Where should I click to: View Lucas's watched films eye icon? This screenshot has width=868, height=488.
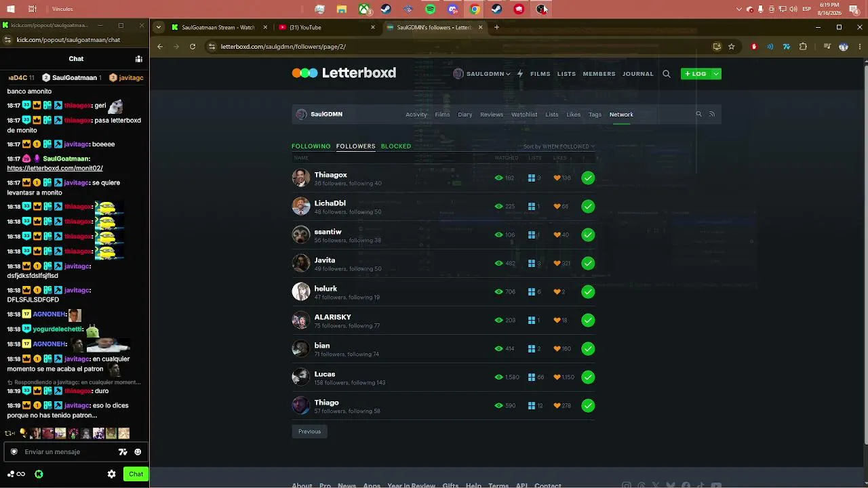coord(499,377)
